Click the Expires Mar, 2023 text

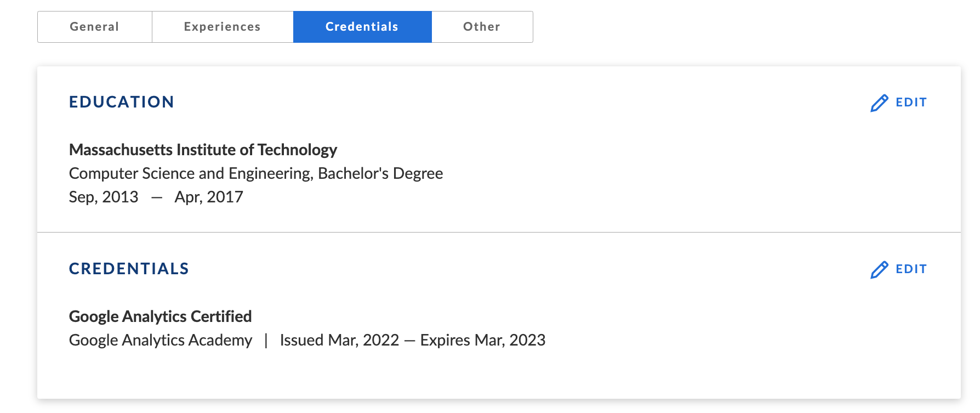[482, 340]
